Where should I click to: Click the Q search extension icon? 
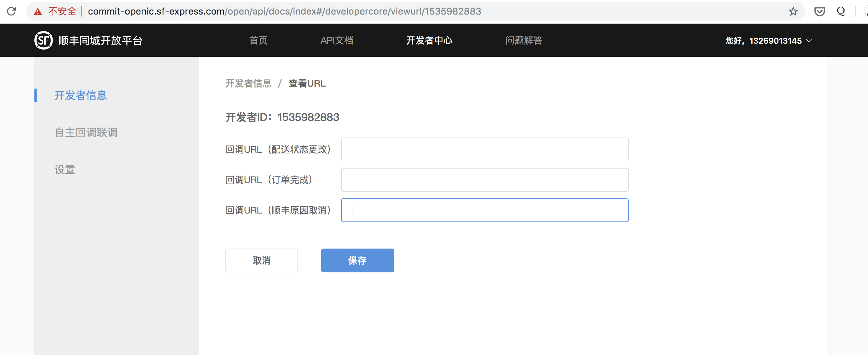pos(841,12)
